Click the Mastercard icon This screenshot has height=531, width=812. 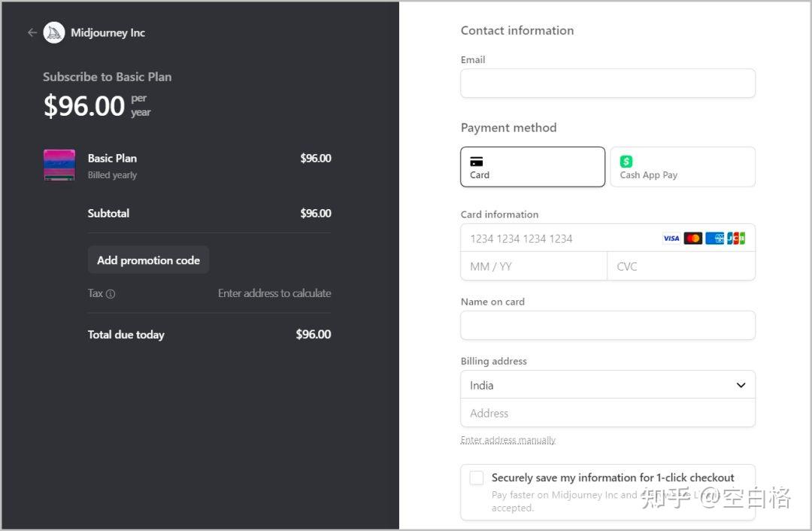693,238
